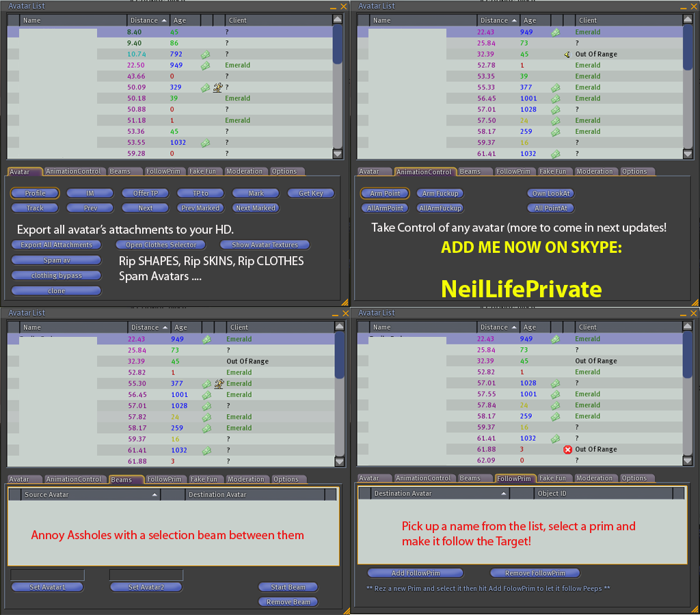The image size is (700, 615).
Task: Click money icon beside age 377 in AnimationControl window
Action: (x=555, y=88)
